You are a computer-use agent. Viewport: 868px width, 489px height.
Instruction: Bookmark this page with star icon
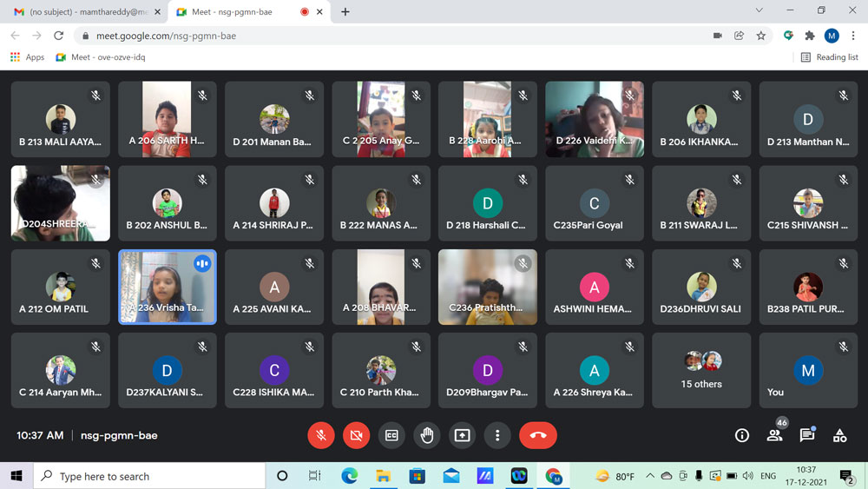tap(761, 36)
